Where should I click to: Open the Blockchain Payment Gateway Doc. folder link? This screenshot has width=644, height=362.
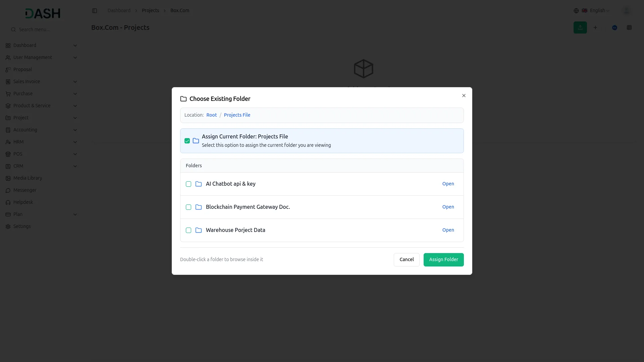pos(448,207)
